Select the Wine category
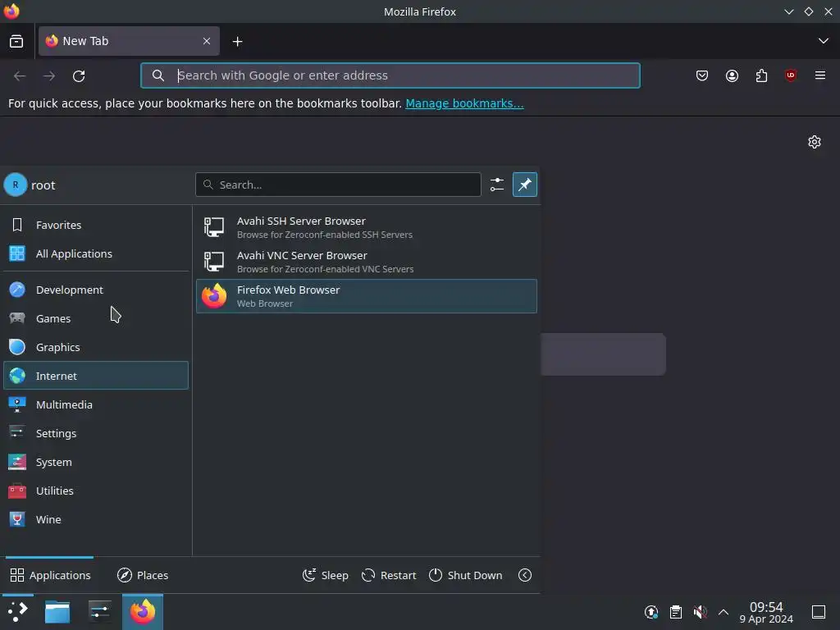 click(96, 519)
